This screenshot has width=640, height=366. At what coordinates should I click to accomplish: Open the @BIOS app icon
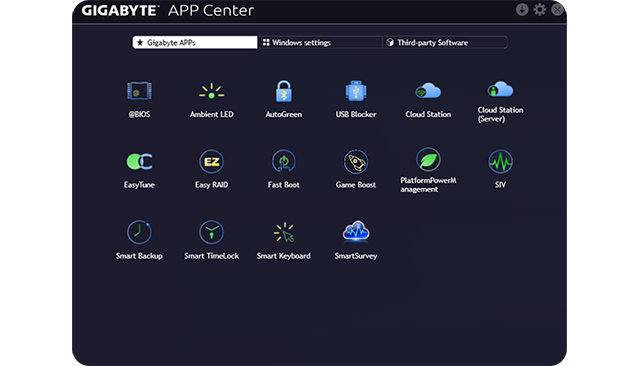(x=139, y=91)
